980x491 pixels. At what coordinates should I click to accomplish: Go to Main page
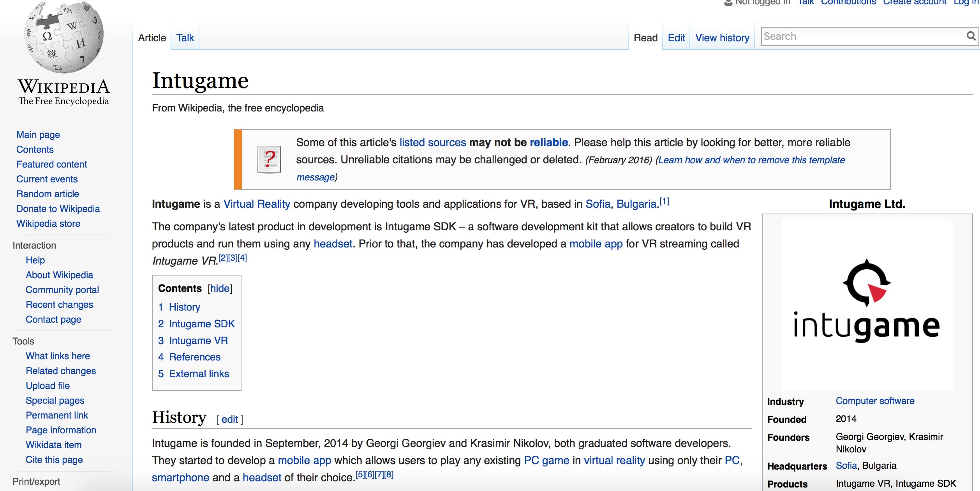(38, 135)
